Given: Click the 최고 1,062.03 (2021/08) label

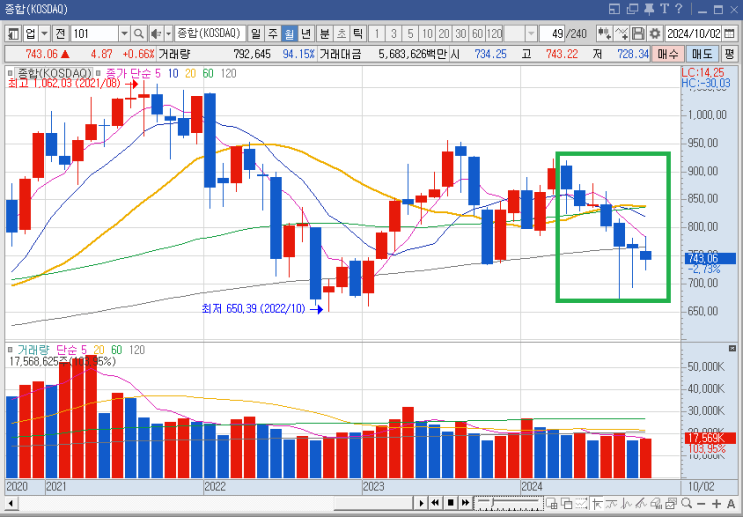Looking at the screenshot, I should click(66, 84).
